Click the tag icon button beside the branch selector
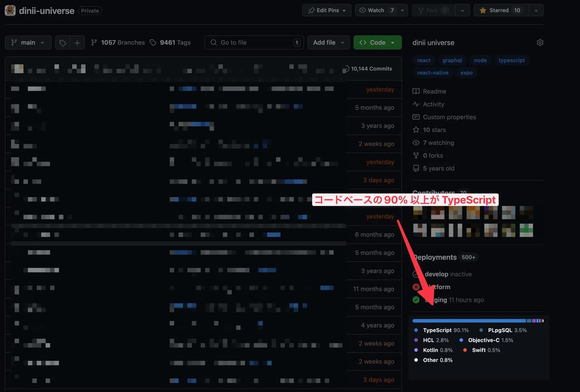Image resolution: width=580 pixels, height=392 pixels. coord(63,42)
